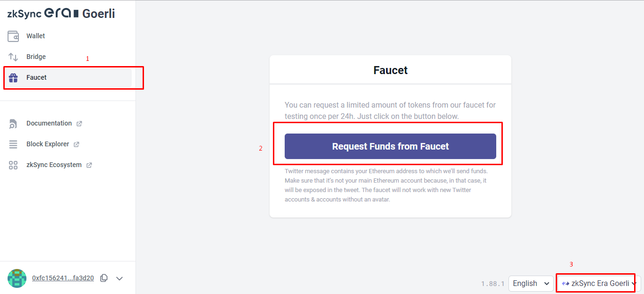Click the Documentation page icon
The height and width of the screenshot is (294, 644).
tap(13, 124)
